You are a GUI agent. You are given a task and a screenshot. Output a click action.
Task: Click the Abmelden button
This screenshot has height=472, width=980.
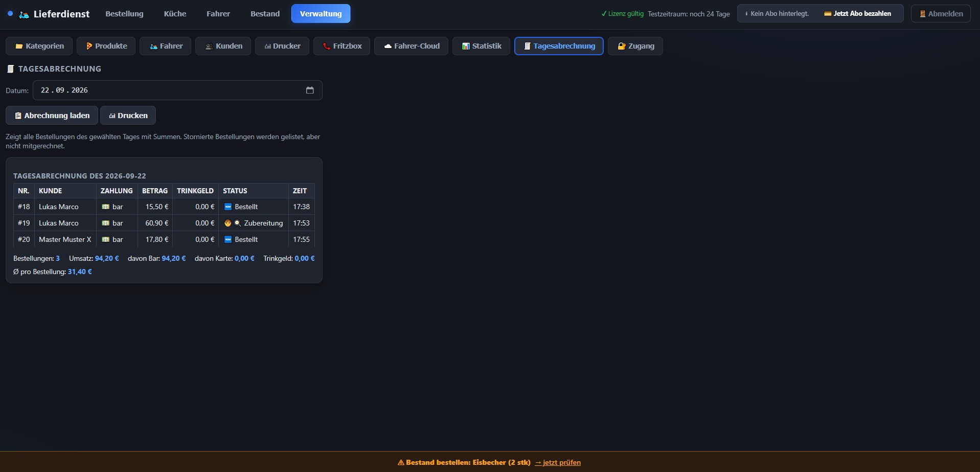[941, 14]
